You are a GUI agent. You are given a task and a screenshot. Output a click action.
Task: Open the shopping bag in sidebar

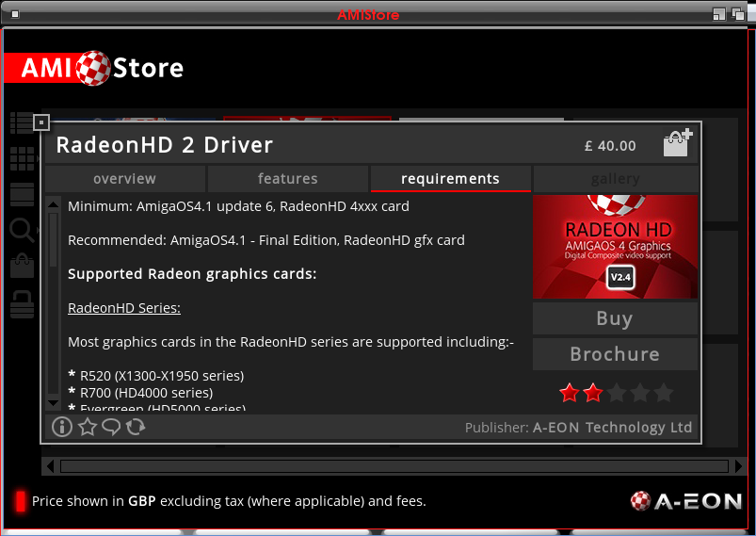[21, 266]
